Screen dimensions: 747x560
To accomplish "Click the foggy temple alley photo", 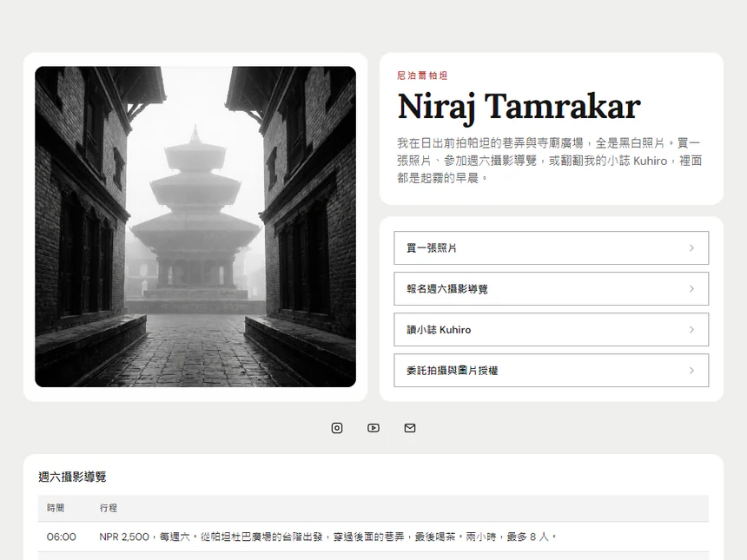I will point(195,227).
